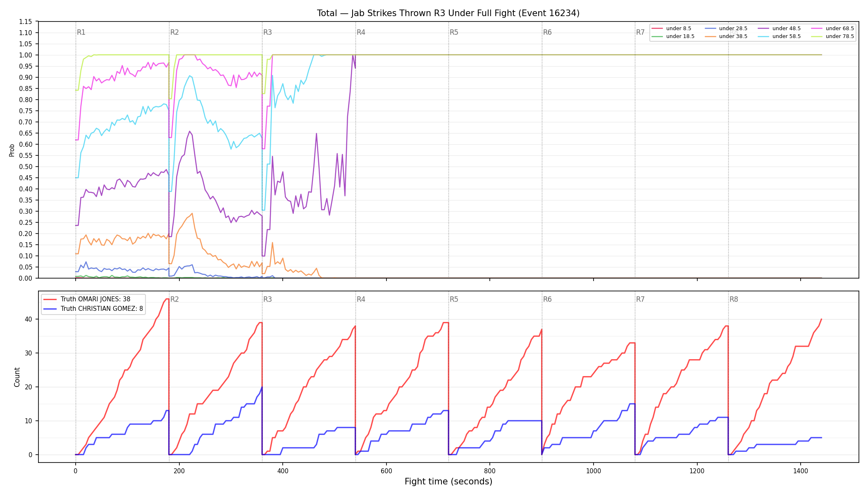Click the 30 tick on the Count axis
Screen dimensions: 868x496
(29, 353)
